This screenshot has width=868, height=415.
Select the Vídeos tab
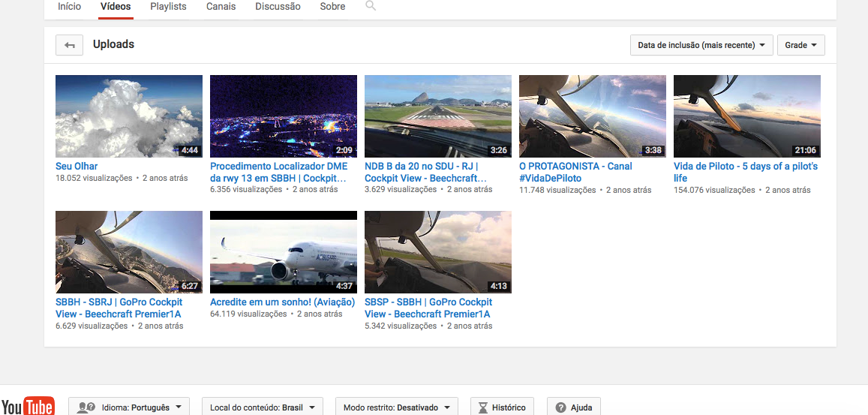[116, 7]
